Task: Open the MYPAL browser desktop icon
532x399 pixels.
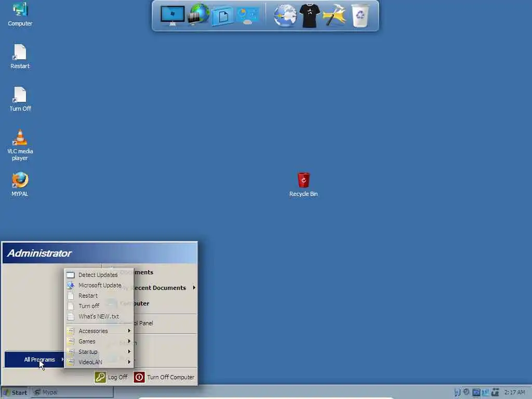Action: (x=20, y=184)
